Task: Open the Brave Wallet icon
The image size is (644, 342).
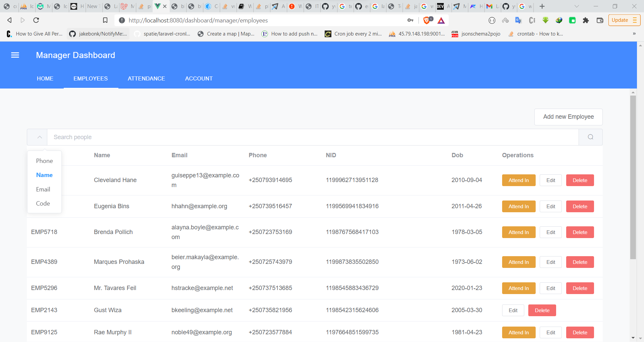Action: click(x=600, y=20)
